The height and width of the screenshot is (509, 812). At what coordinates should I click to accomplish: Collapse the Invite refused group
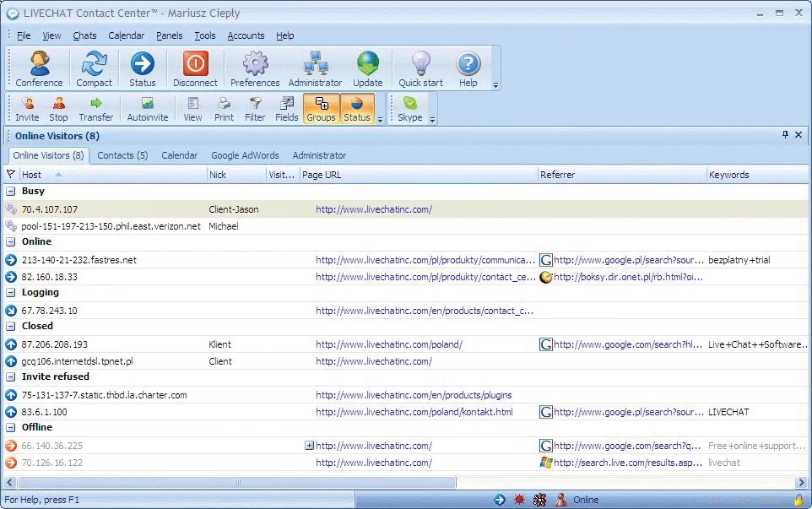pyautogui.click(x=10, y=377)
